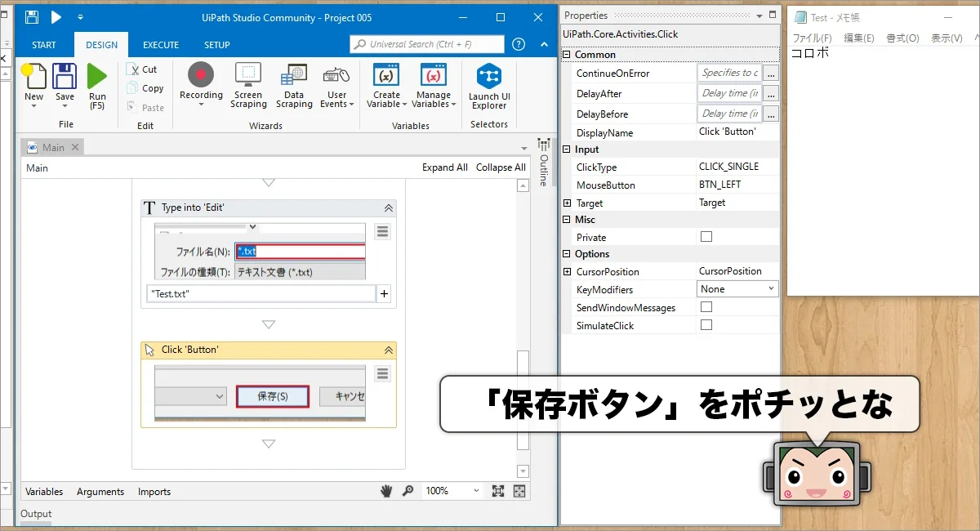Click DelayAfter value field
980x531 pixels.
[730, 93]
